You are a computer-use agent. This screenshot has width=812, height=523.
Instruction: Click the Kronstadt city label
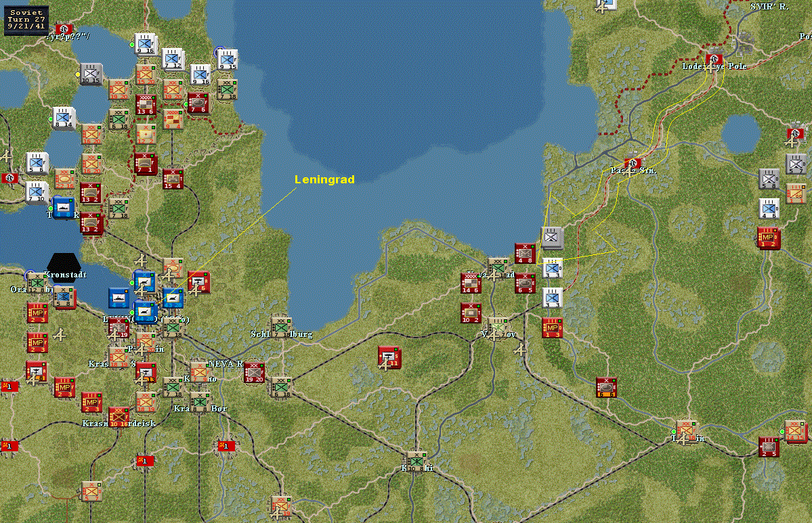point(65,275)
